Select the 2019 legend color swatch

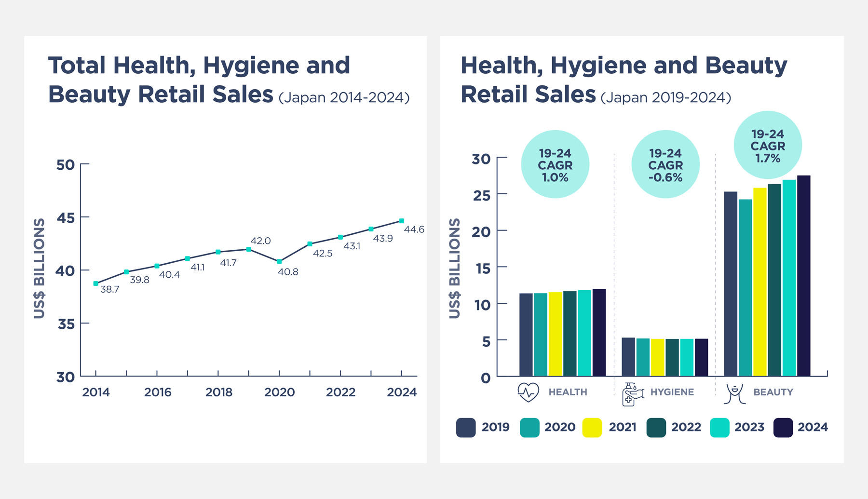(464, 427)
